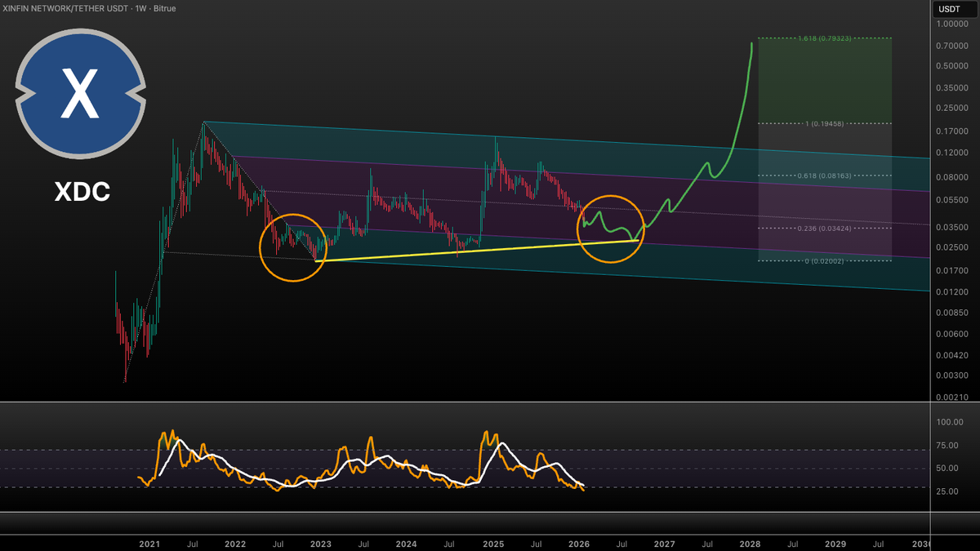Viewport: 980px width, 551px height.
Task: Click 0.00850 on the price axis
Action: (x=952, y=313)
